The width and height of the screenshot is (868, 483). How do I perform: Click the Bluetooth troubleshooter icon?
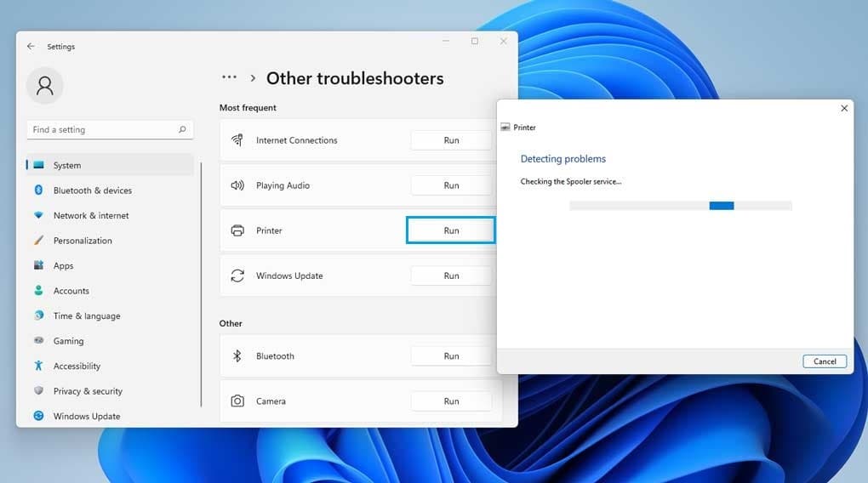tap(237, 355)
